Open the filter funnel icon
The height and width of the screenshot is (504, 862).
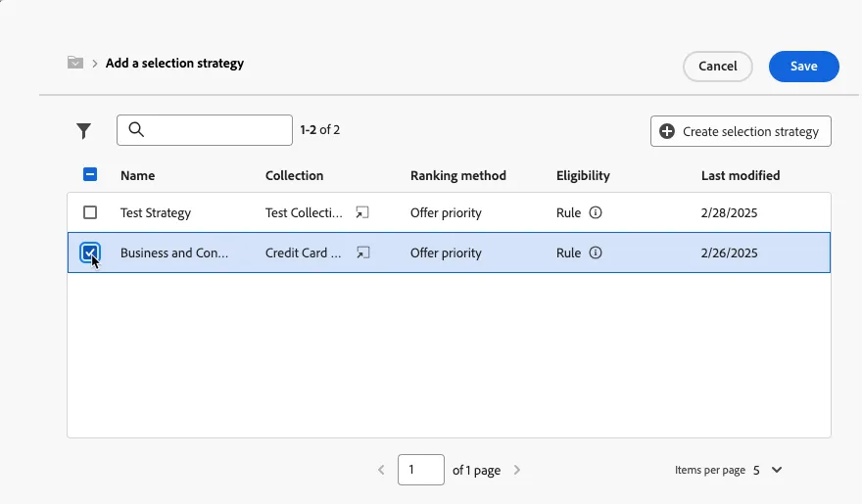[x=83, y=131]
